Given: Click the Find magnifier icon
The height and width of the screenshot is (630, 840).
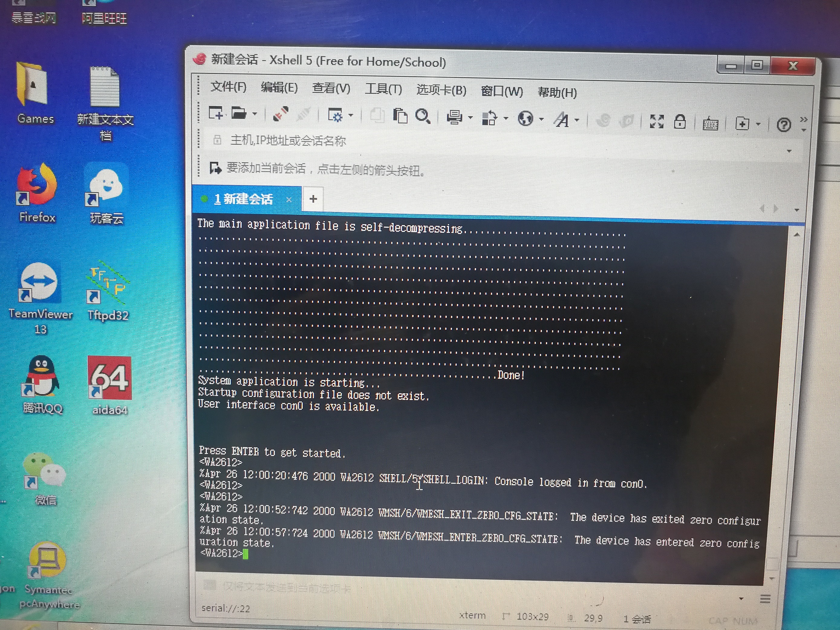Looking at the screenshot, I should tap(423, 116).
